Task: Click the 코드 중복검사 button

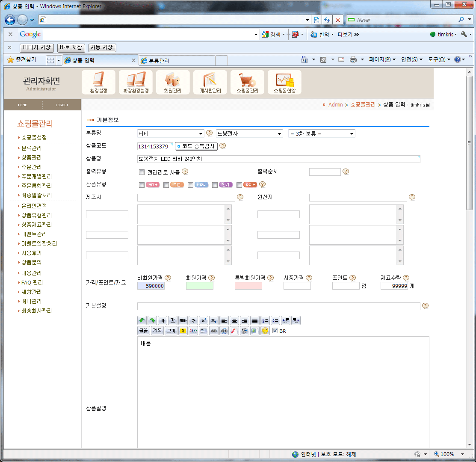Action: tap(196, 146)
